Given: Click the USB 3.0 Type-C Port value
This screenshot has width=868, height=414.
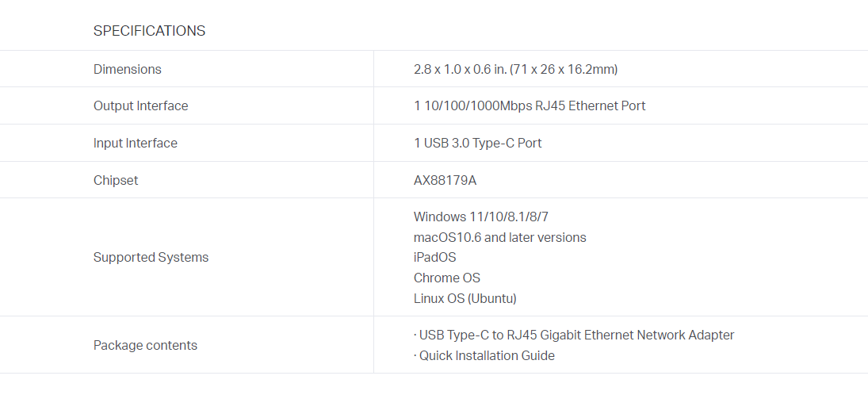Looking at the screenshot, I should [477, 143].
